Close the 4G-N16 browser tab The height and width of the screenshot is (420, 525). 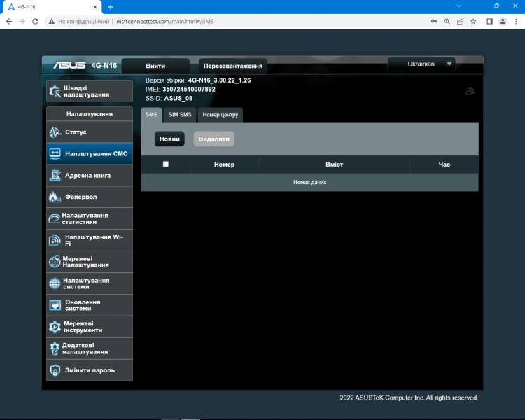(x=95, y=7)
